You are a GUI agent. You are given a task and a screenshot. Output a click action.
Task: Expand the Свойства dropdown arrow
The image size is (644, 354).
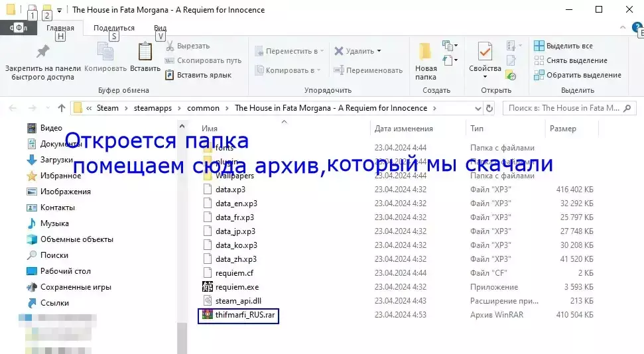(485, 77)
